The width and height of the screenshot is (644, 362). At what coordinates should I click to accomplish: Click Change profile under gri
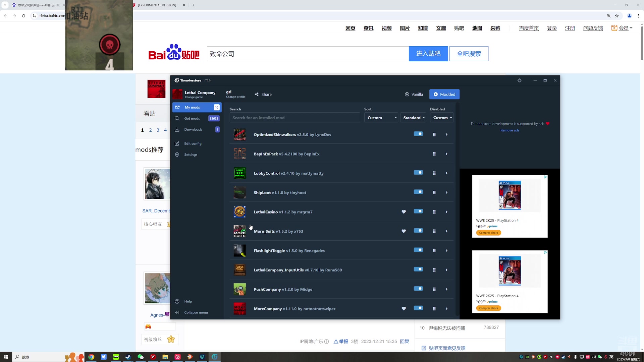click(235, 97)
